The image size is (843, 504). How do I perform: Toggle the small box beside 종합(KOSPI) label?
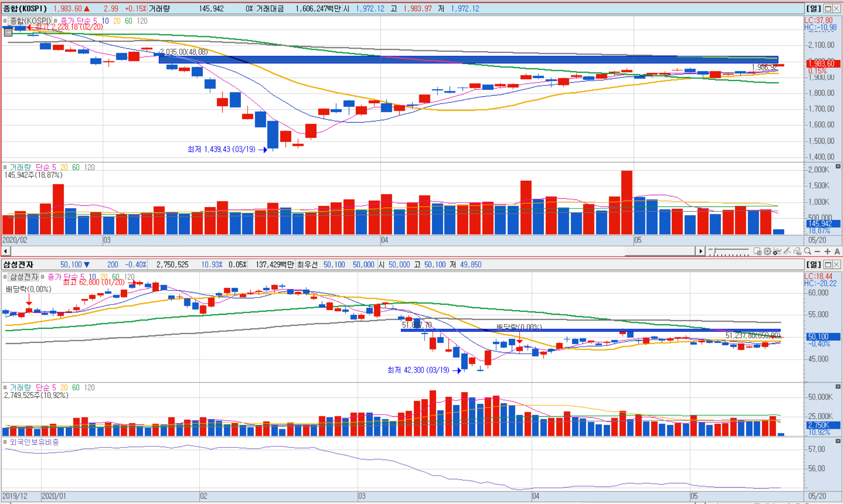[x=5, y=21]
